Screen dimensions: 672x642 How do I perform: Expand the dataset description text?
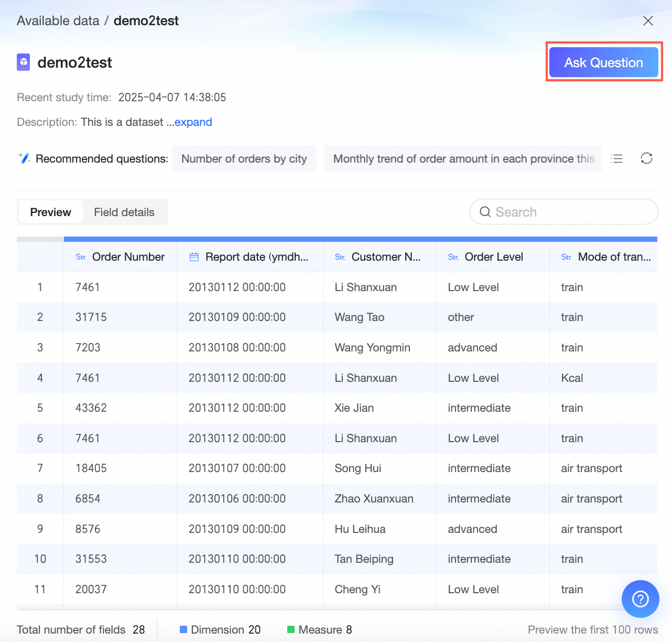[193, 122]
